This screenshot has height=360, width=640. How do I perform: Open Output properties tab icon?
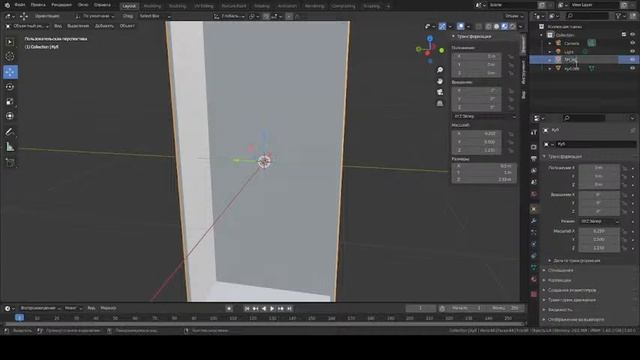[x=534, y=158]
